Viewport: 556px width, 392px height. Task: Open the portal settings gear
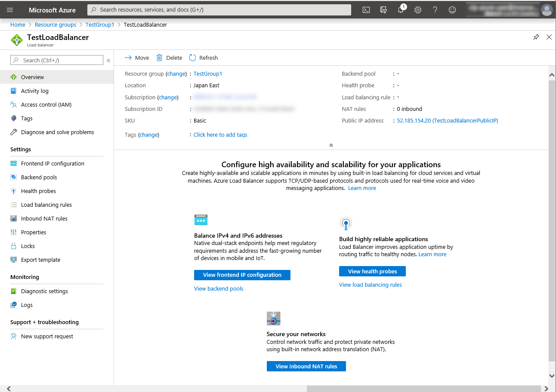coord(418,10)
